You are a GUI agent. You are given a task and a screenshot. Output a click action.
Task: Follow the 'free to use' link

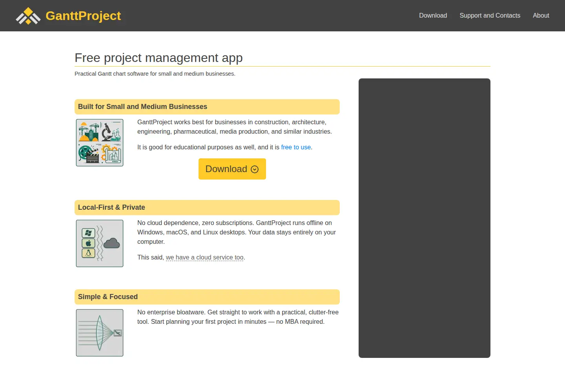(296, 147)
